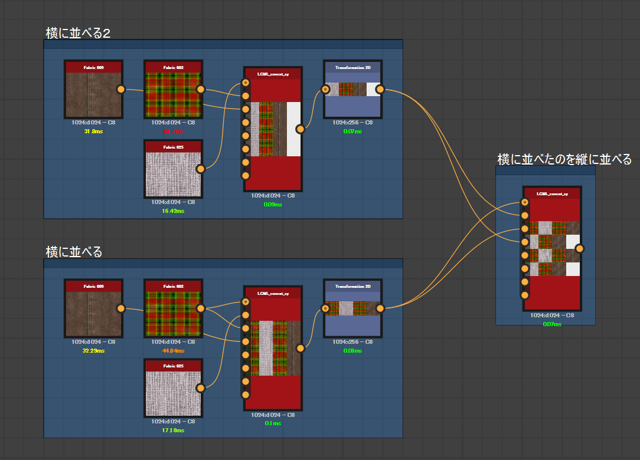Click top input pin of final concat node
This screenshot has height=460, width=640.
524,203
